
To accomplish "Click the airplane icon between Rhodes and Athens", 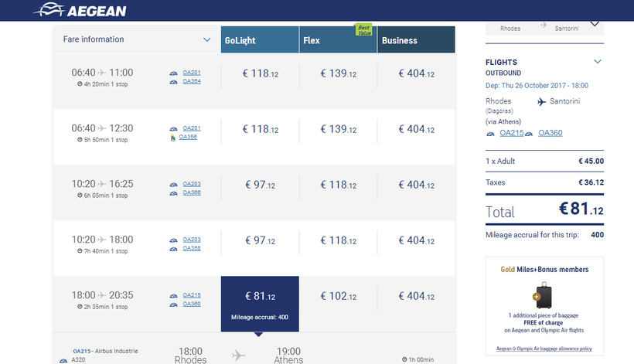I will click(239, 355).
